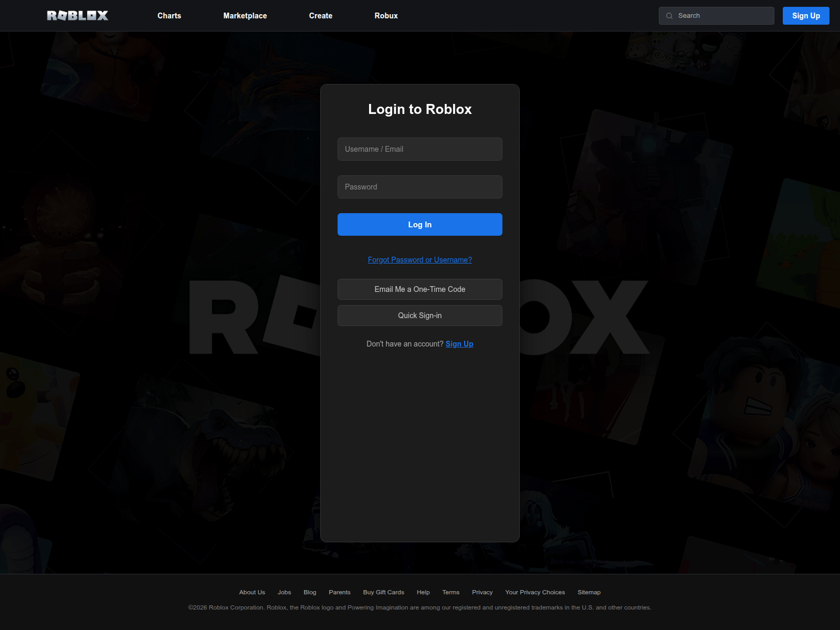Screen dimensions: 840x630
Task: Click the Username / Email field
Action: tap(419, 149)
